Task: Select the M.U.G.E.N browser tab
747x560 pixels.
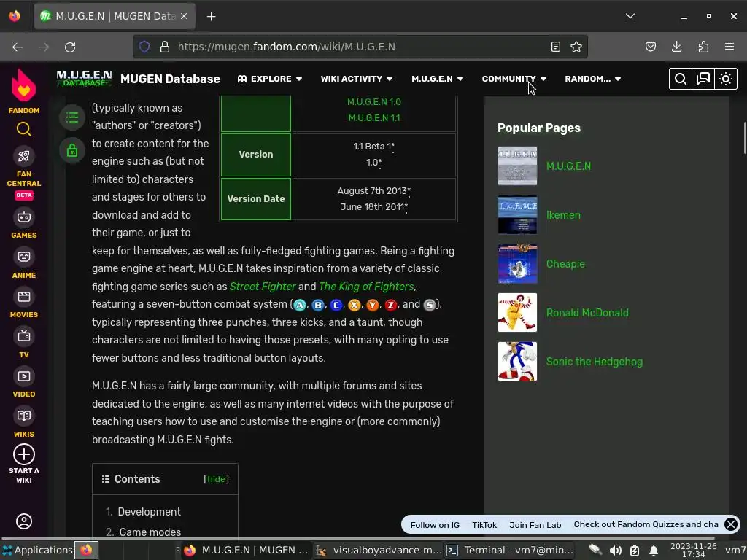Action: coord(115,16)
